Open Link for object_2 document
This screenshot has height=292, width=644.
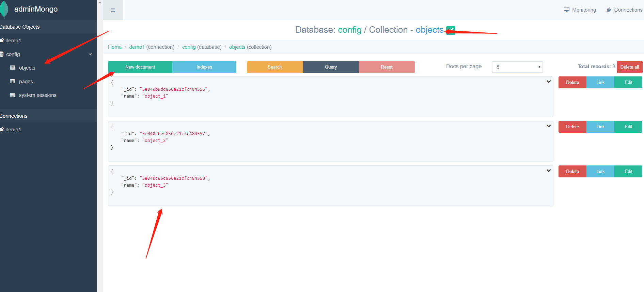[x=600, y=127]
